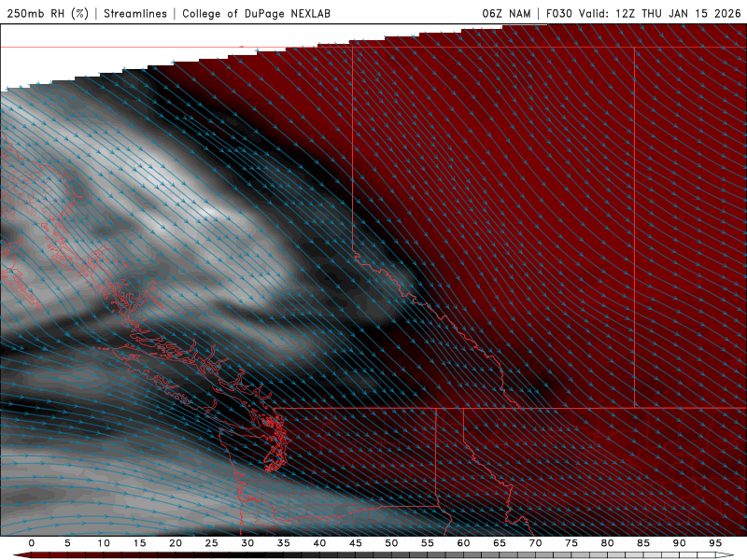Click the 35 label on the color scale
This screenshot has width=747, height=560.
pyautogui.click(x=284, y=543)
